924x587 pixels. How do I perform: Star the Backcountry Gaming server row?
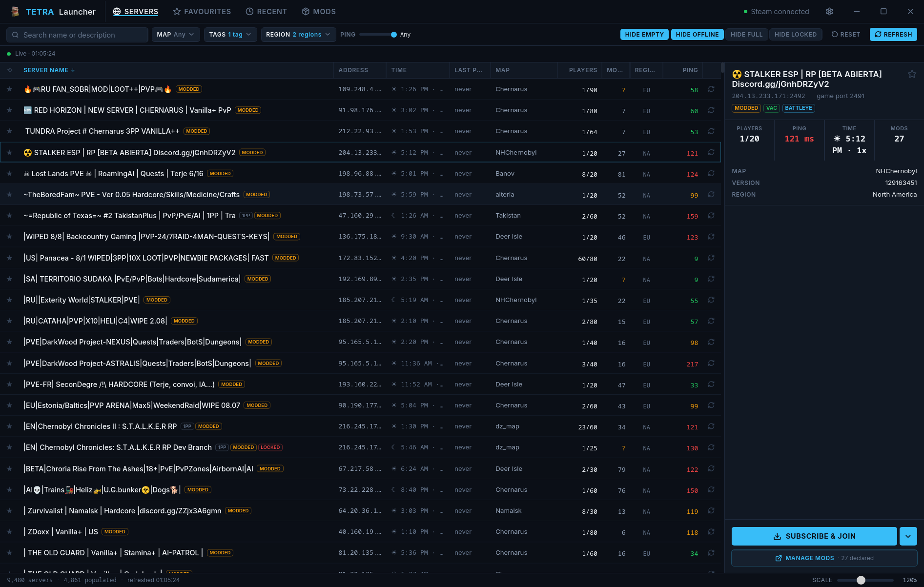click(x=9, y=237)
